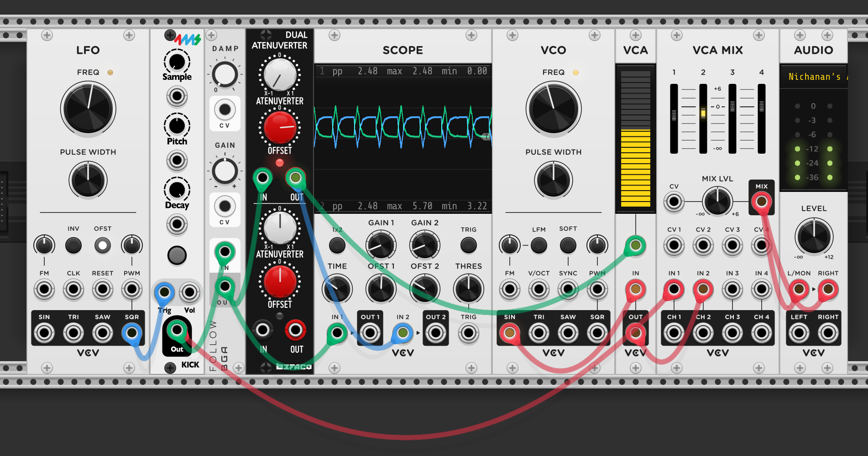Screen dimensions: 868x456
Task: Click the VCO TRI output jack
Action: [539, 333]
